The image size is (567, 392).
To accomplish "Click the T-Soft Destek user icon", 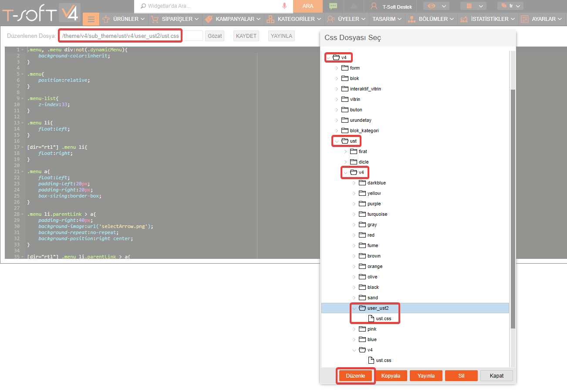I will [374, 6].
